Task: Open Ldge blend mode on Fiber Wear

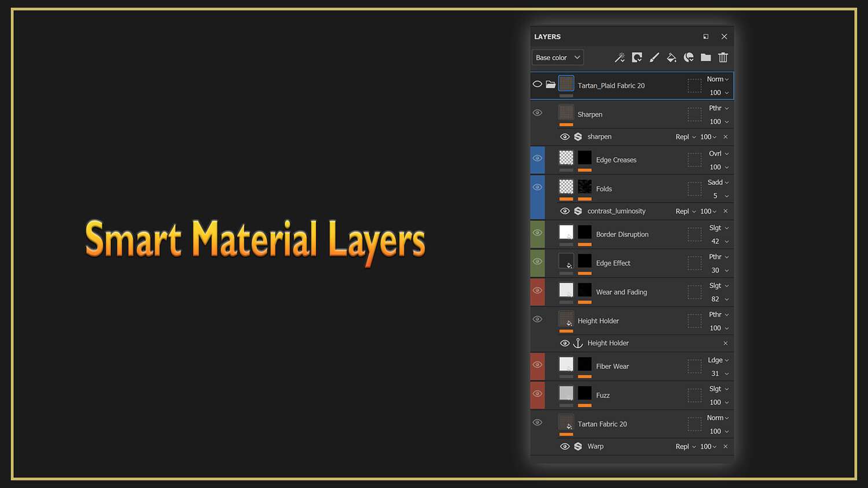Action: 718,360
